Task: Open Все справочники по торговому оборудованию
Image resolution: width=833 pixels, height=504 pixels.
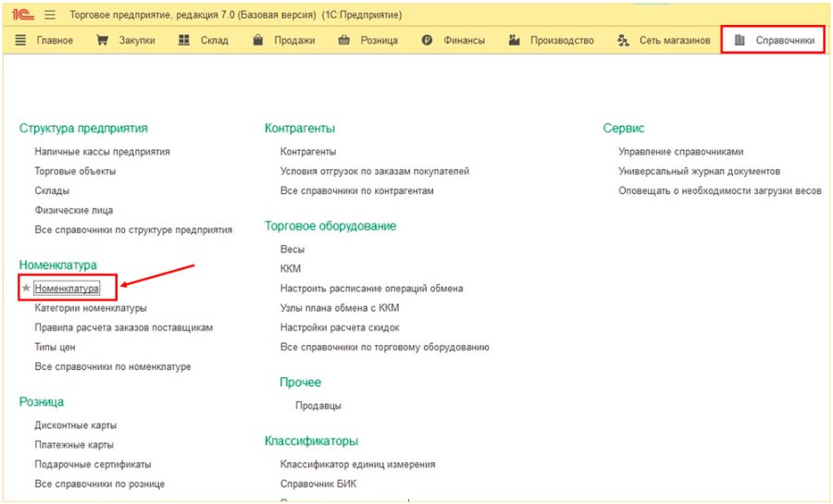Action: coord(385,348)
